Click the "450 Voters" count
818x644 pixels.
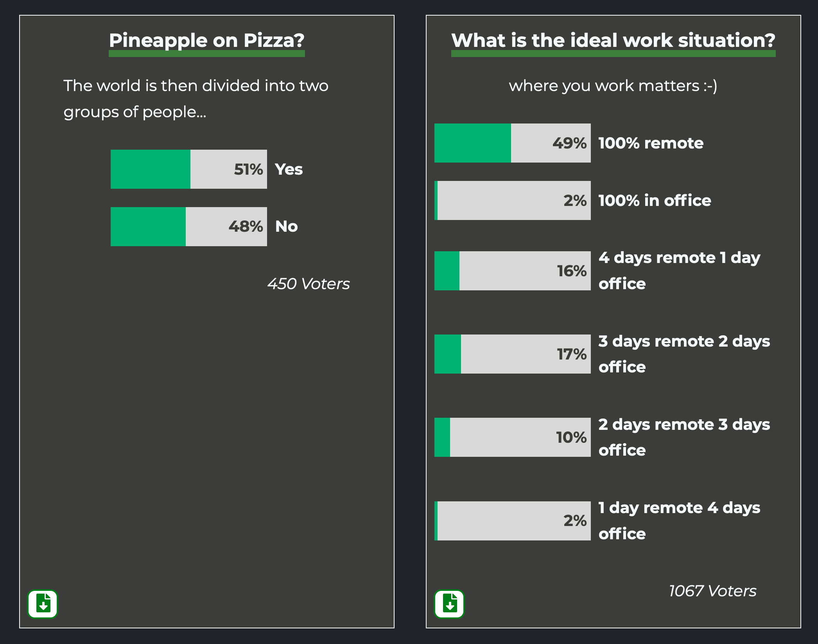309,284
